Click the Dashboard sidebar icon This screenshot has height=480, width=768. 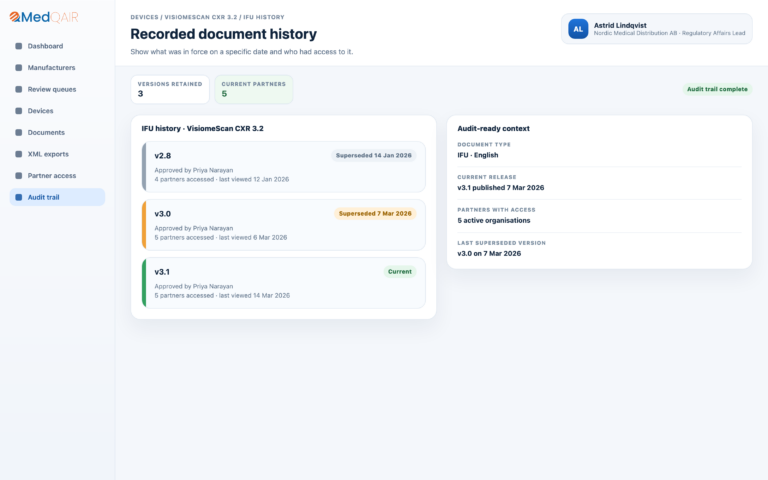[x=19, y=46]
